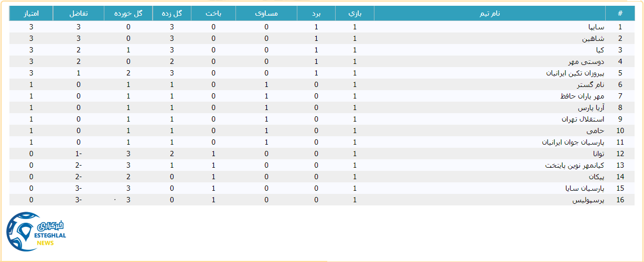Screen dimensions: 644x262
Task: Click the 'برد' wins column header
Action: [316, 14]
